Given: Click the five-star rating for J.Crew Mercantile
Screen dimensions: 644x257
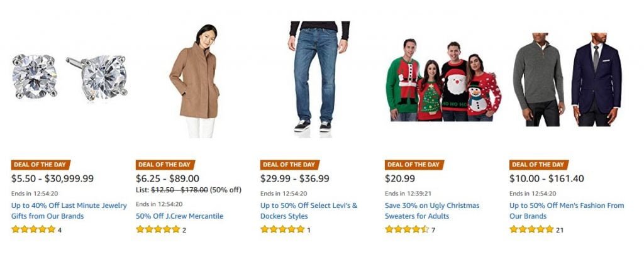Looking at the screenshot, I should click(x=158, y=229).
